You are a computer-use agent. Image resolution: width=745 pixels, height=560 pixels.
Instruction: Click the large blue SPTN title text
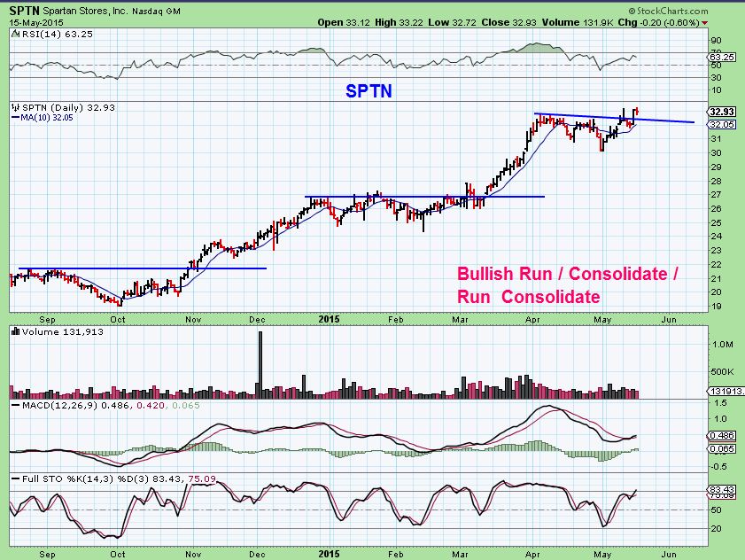click(x=369, y=90)
